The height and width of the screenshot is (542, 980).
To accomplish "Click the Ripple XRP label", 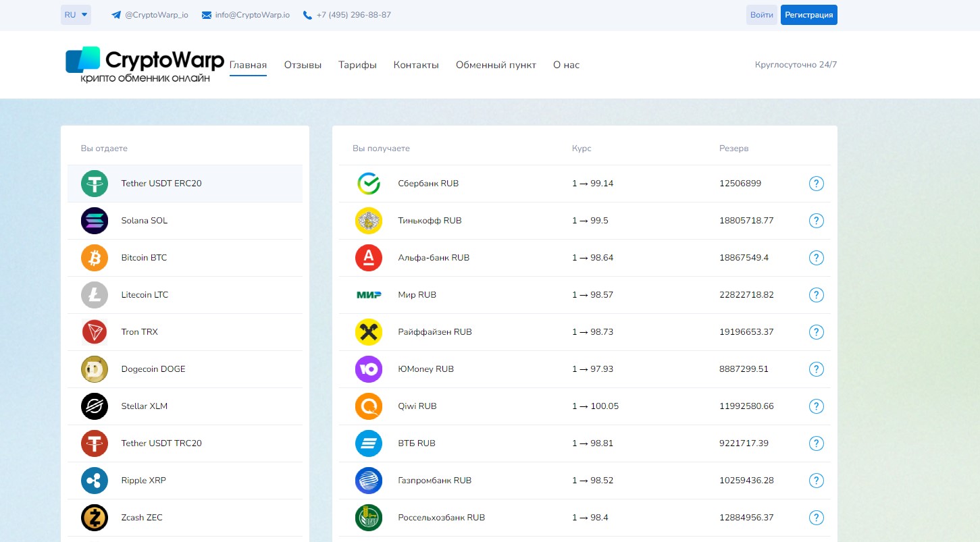I will pos(143,481).
